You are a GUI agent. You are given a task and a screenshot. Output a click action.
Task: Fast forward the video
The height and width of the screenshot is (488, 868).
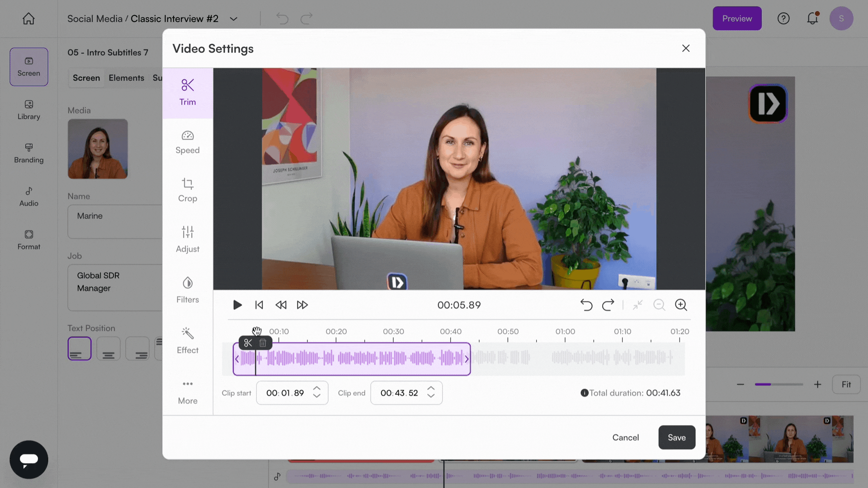pos(302,305)
